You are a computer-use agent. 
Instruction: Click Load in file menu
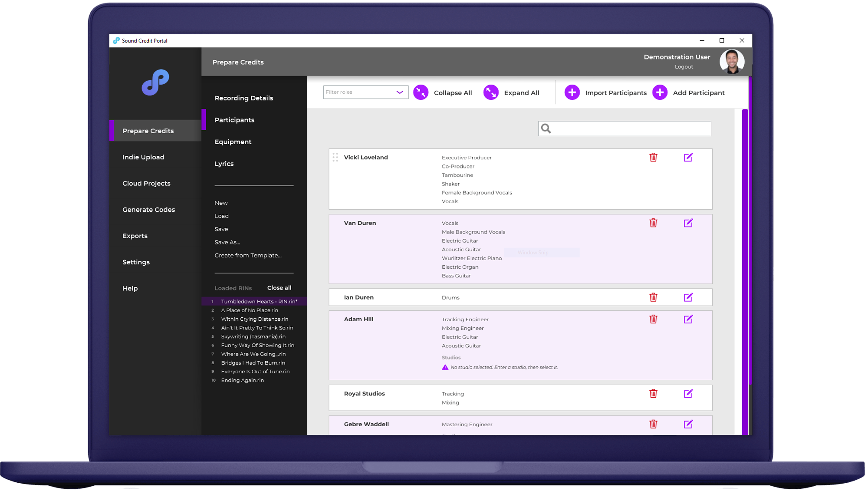pos(222,216)
